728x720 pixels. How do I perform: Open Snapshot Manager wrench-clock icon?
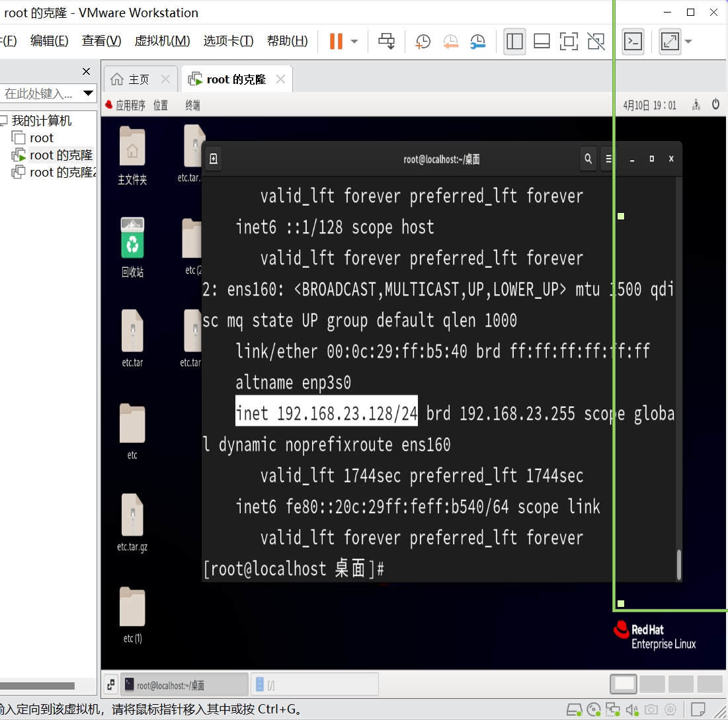click(477, 41)
